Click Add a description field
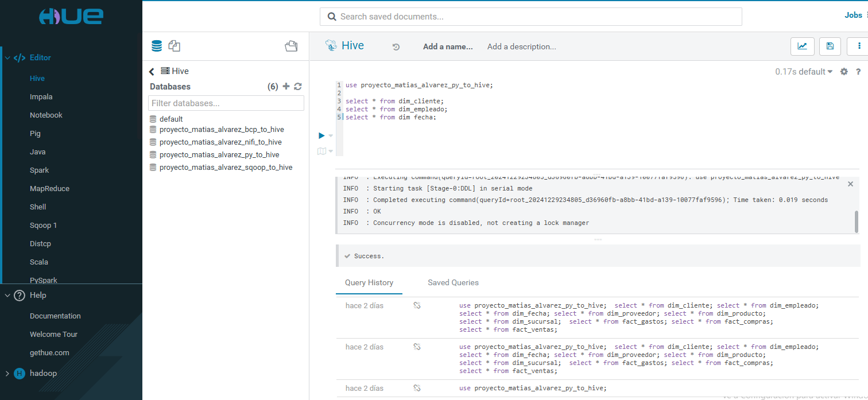 tap(521, 47)
